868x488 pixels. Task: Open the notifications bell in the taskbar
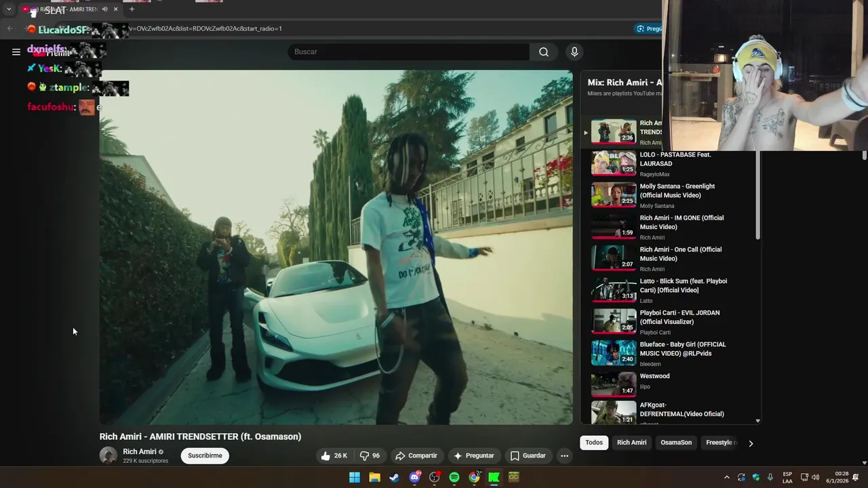[856, 477]
